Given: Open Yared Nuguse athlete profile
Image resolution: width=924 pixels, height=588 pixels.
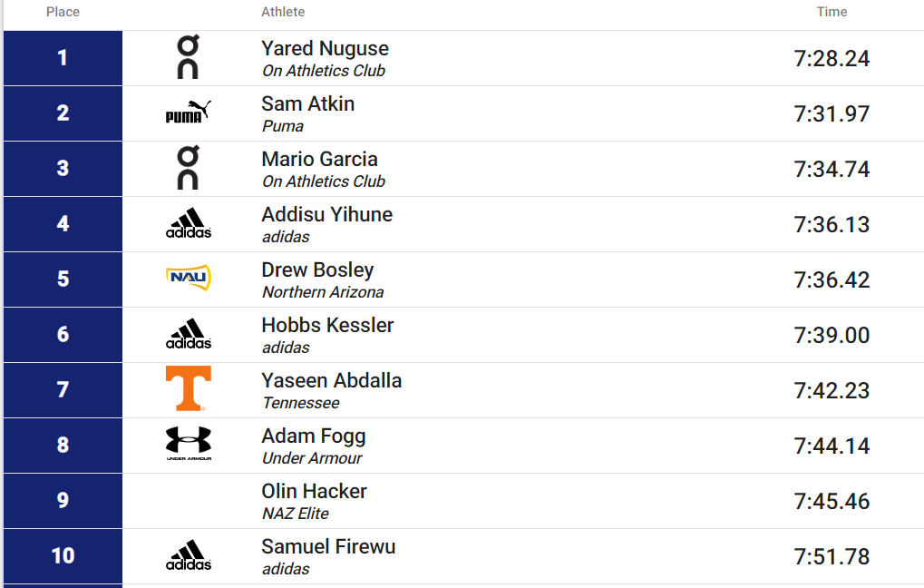Looking at the screenshot, I should pyautogui.click(x=325, y=48).
